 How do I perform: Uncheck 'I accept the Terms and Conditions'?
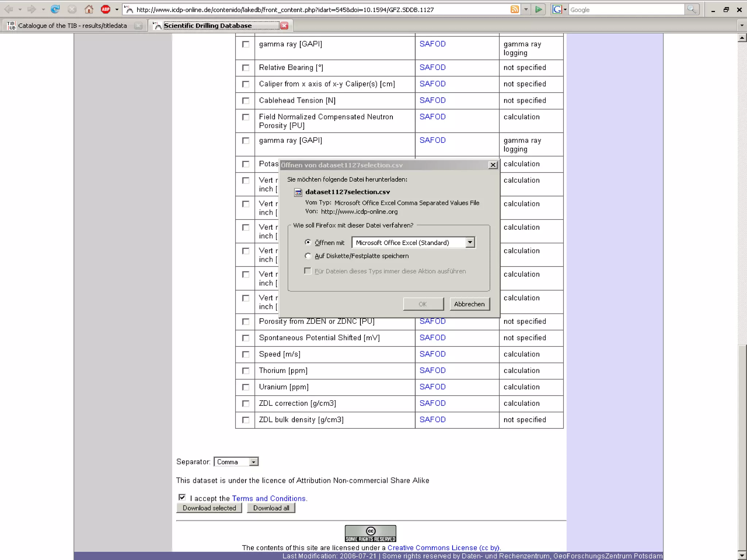(x=182, y=497)
